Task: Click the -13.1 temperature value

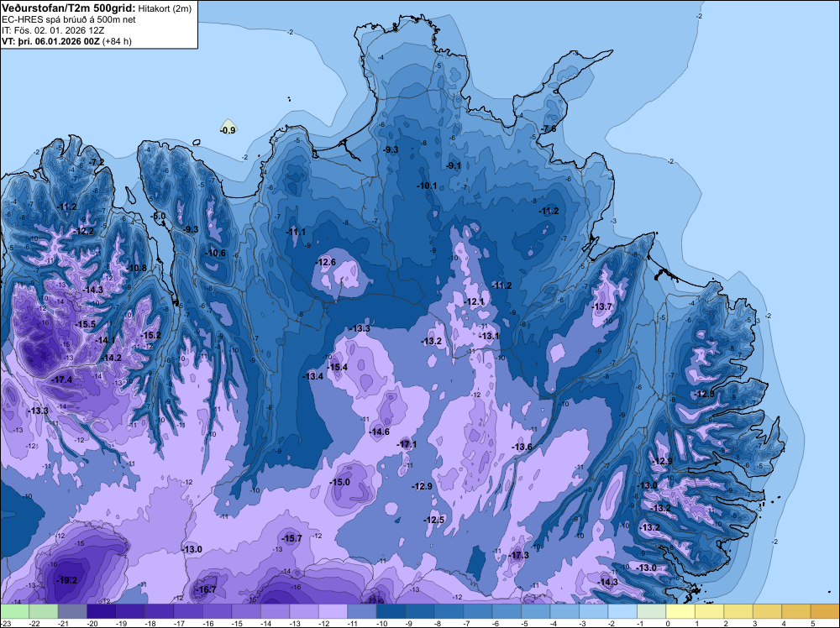Action: (489, 336)
